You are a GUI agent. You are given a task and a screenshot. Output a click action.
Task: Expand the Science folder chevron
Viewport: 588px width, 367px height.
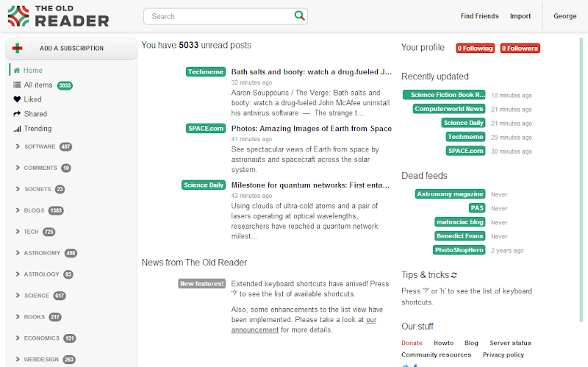pyautogui.click(x=17, y=296)
